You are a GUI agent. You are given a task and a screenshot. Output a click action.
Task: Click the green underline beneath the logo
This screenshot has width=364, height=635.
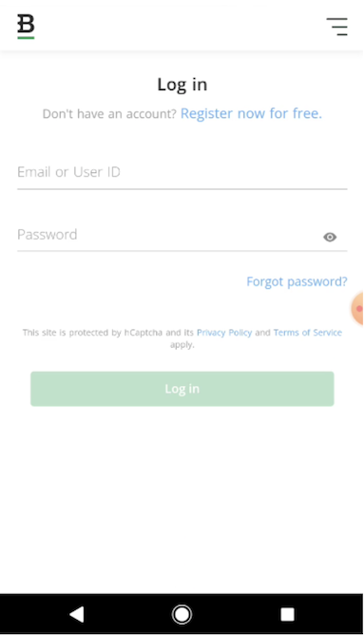pyautogui.click(x=26, y=38)
